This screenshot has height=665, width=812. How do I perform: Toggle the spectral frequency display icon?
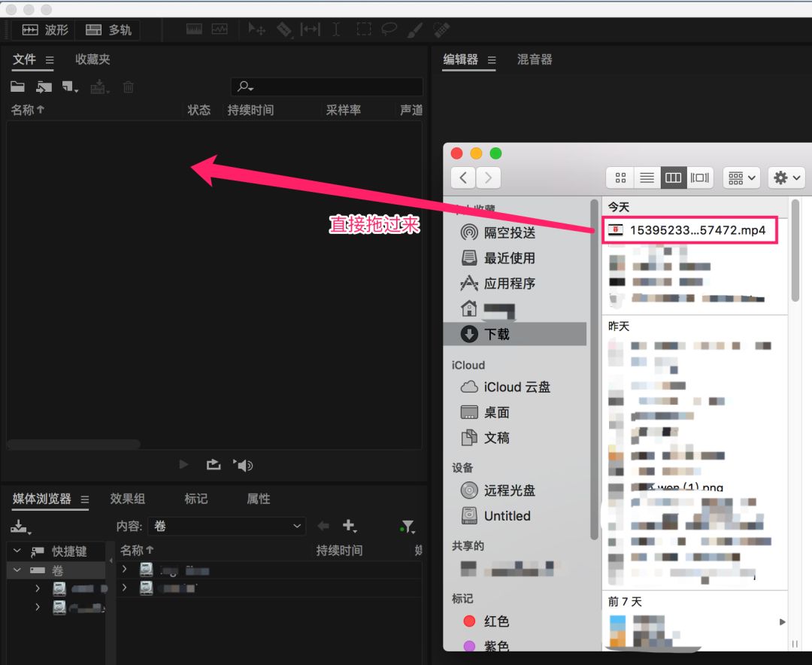click(x=194, y=29)
